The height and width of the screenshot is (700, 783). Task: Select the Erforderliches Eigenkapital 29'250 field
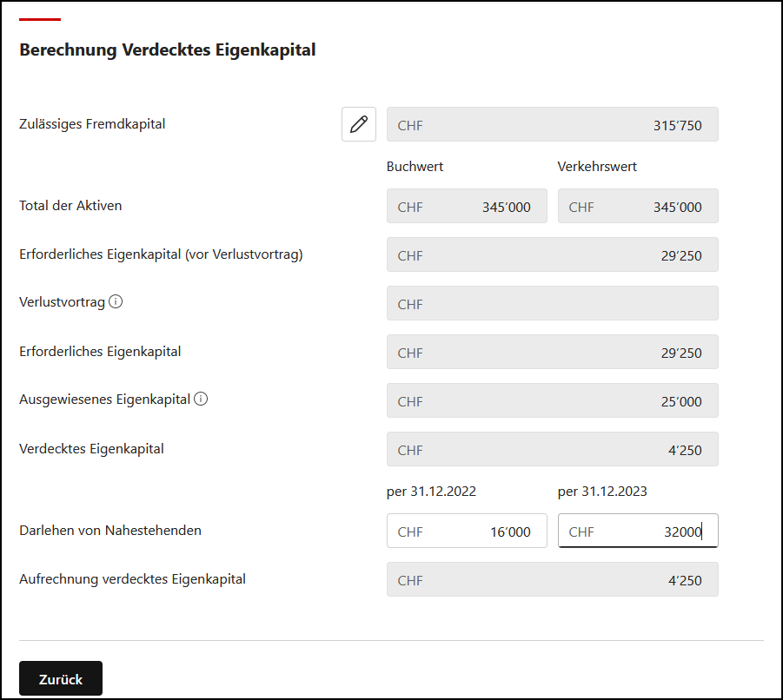[x=553, y=352]
